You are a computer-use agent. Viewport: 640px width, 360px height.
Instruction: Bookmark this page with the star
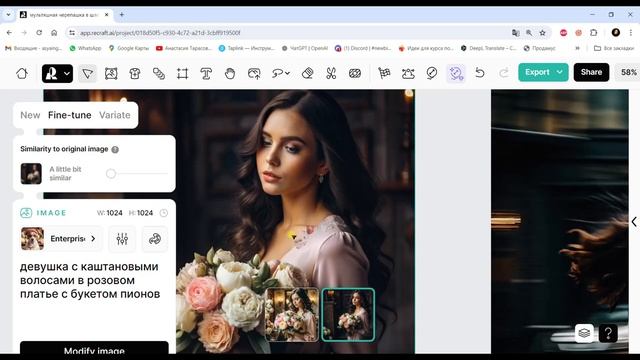[542, 33]
